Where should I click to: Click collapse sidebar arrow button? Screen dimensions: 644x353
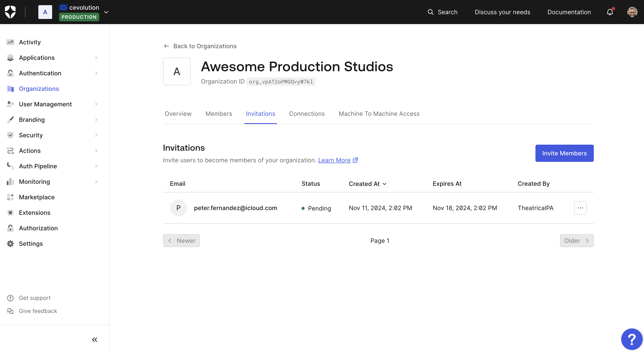[94, 339]
